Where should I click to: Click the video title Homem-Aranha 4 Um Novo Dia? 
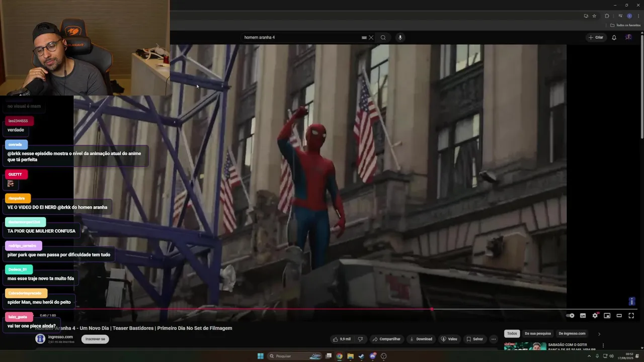[x=134, y=328]
